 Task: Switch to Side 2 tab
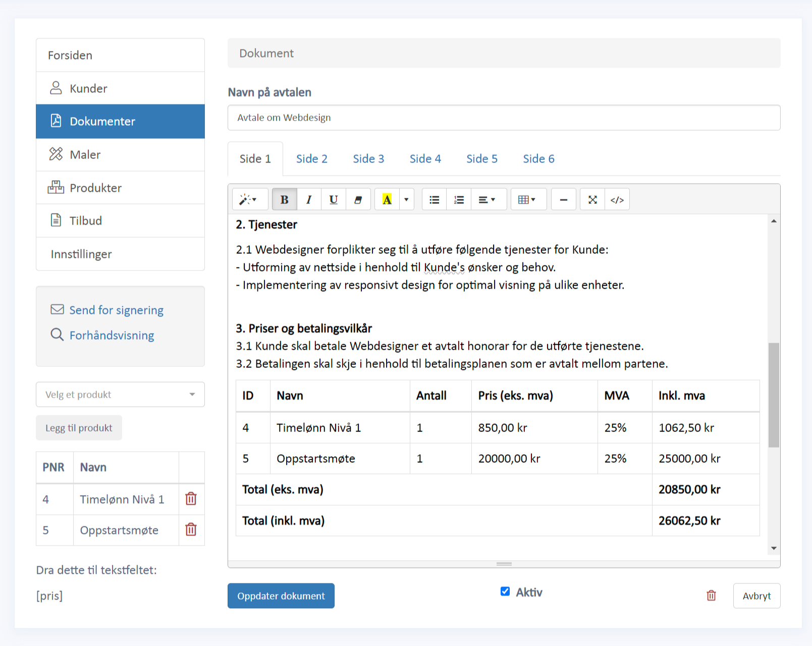pos(312,159)
